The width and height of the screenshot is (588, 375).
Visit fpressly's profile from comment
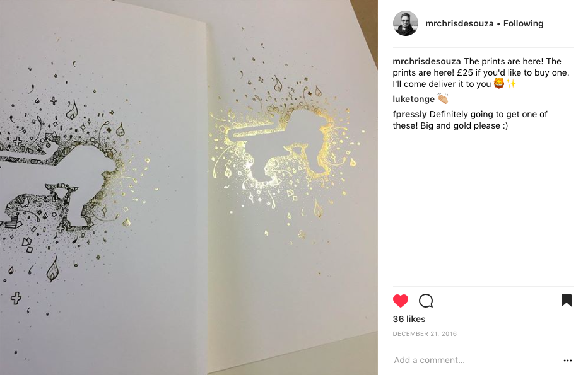[409, 114]
